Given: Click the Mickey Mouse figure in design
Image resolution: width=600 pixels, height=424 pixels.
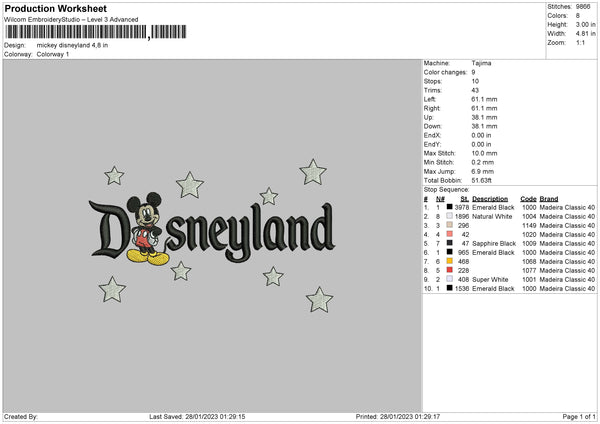Looking at the screenshot, I should [x=147, y=228].
